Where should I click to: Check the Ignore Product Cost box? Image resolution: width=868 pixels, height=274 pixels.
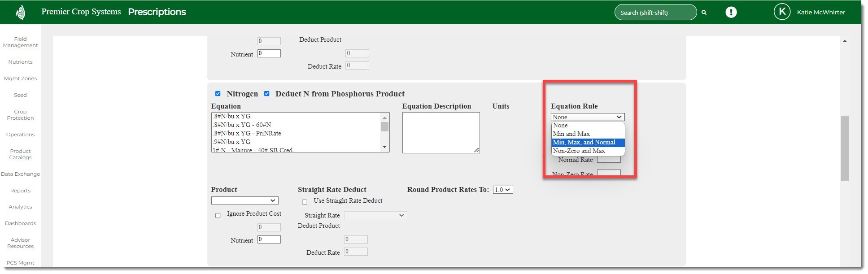click(218, 215)
